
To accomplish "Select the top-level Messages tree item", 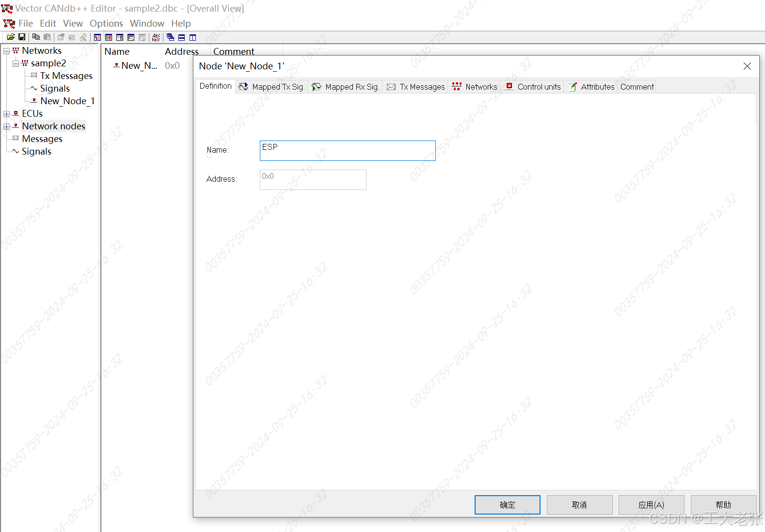I will [42, 139].
